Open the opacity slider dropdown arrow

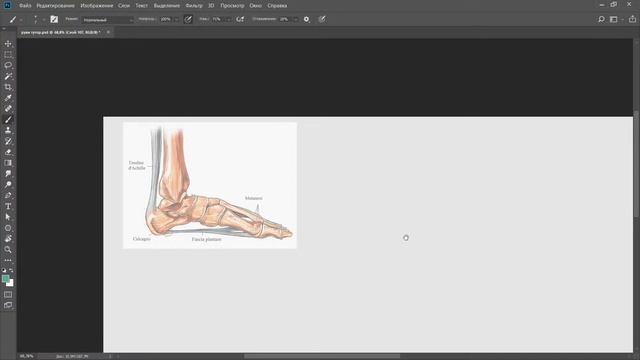[x=176, y=19]
